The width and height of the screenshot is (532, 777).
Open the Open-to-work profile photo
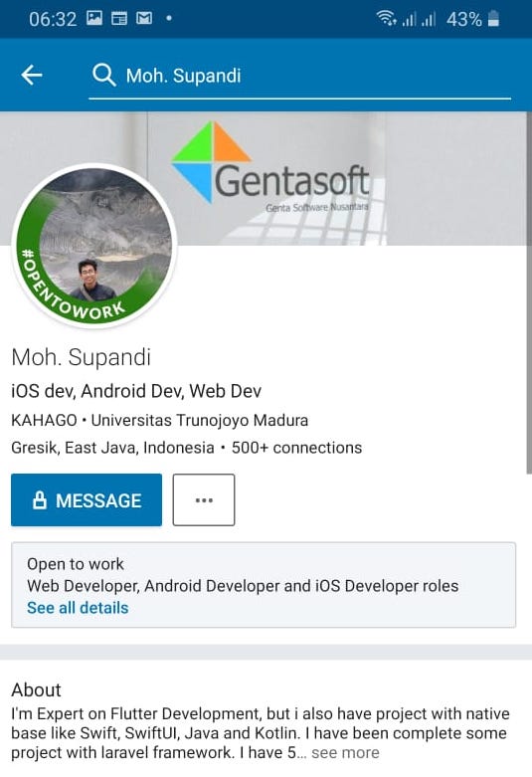click(94, 246)
